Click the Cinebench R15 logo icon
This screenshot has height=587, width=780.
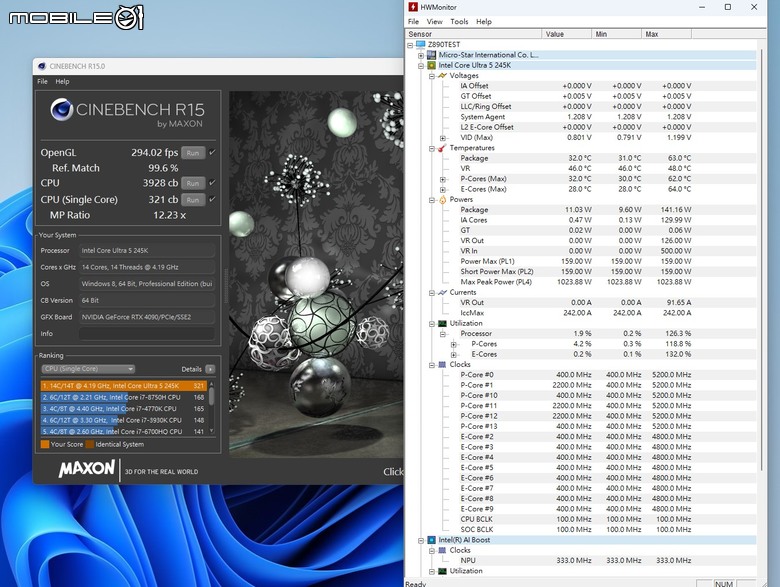pyautogui.click(x=62, y=109)
